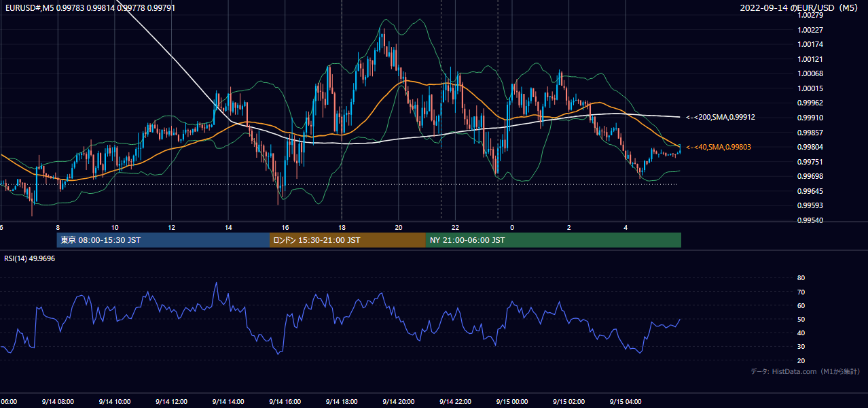Screen dimensions: 868x408
Task: Click the NY 21:00-06:00 JST session bar
Action: coord(554,240)
